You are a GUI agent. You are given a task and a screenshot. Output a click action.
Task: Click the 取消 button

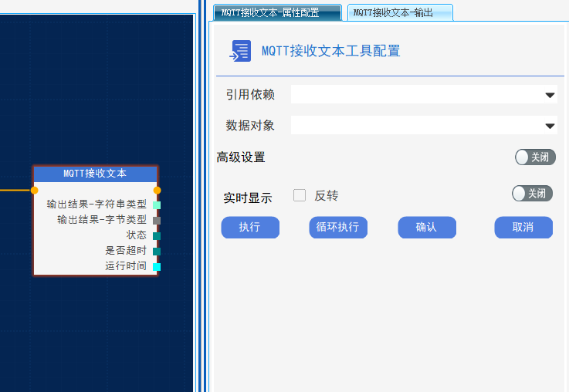tap(523, 228)
